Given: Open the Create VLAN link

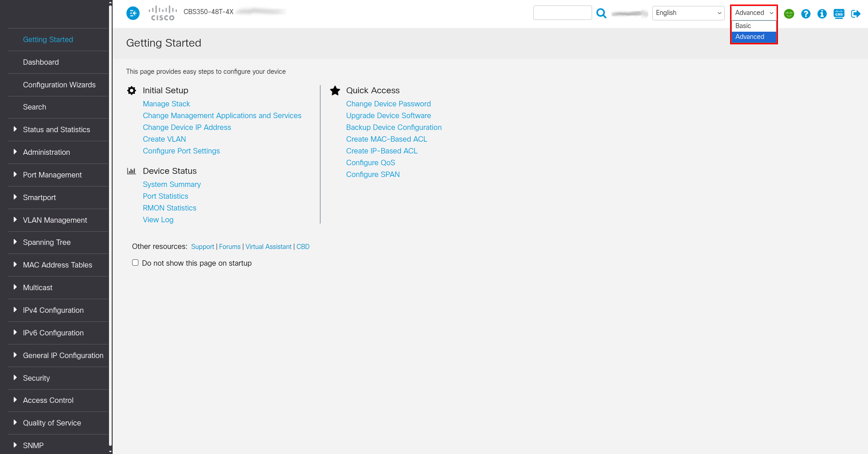Looking at the screenshot, I should coord(164,139).
